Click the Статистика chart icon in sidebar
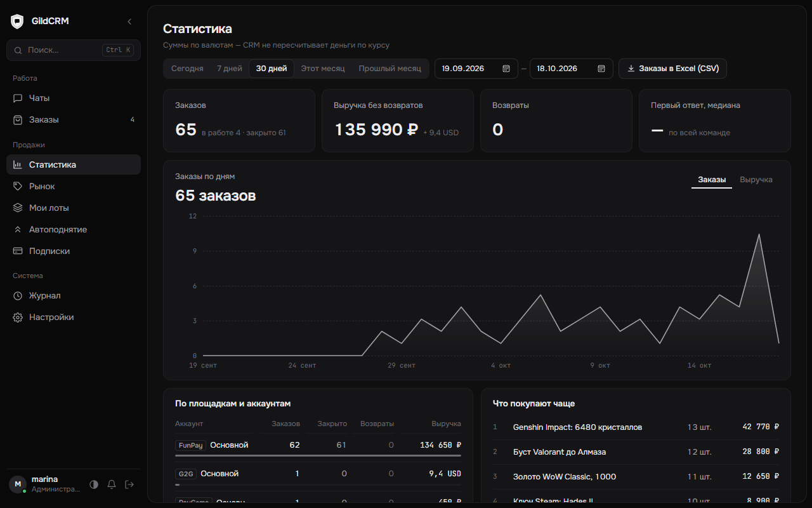This screenshot has height=508, width=812. (18, 165)
